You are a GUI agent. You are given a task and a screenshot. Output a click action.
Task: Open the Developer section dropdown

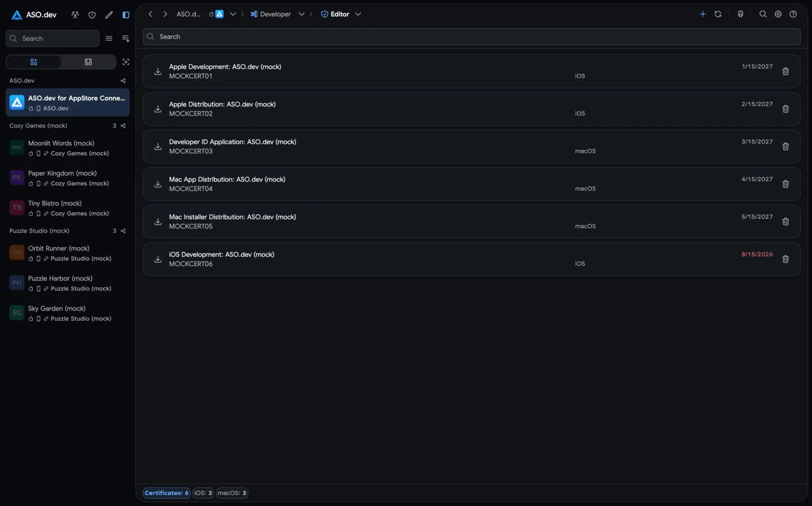point(302,14)
